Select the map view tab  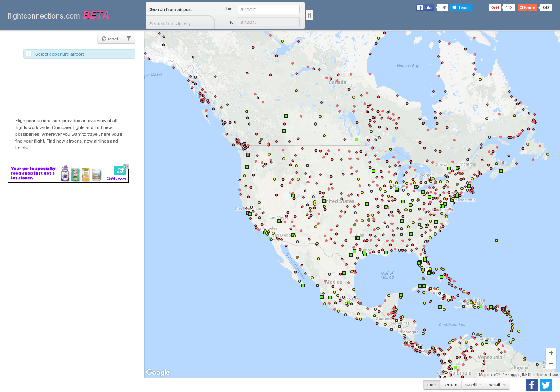[x=431, y=384]
